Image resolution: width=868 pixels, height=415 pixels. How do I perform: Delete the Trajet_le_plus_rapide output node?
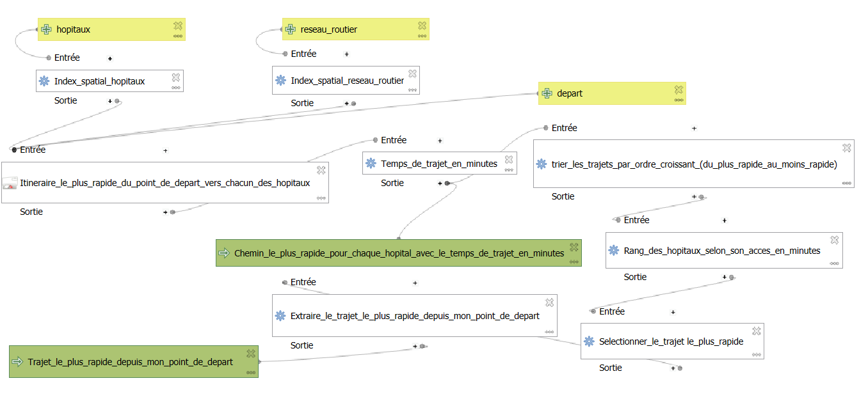[x=251, y=353]
